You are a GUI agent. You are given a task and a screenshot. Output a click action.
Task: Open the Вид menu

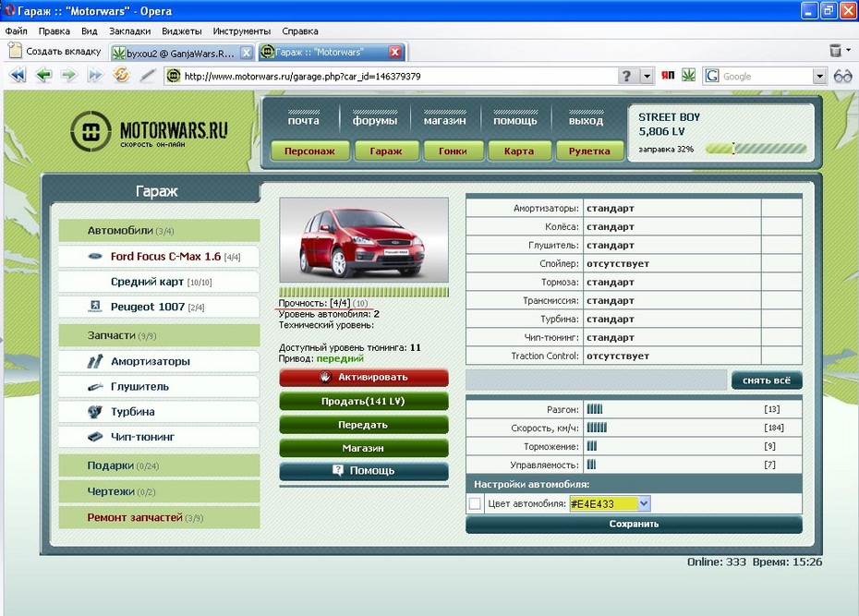(x=89, y=31)
